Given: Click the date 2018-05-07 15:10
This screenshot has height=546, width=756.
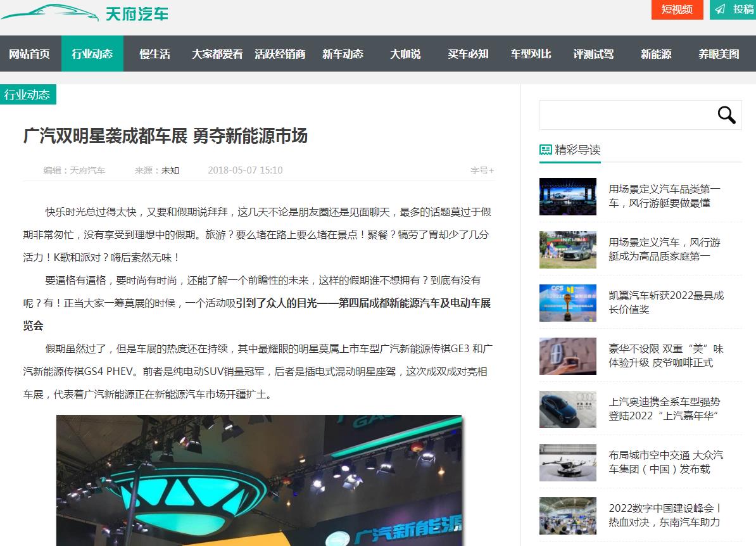Looking at the screenshot, I should pos(245,170).
